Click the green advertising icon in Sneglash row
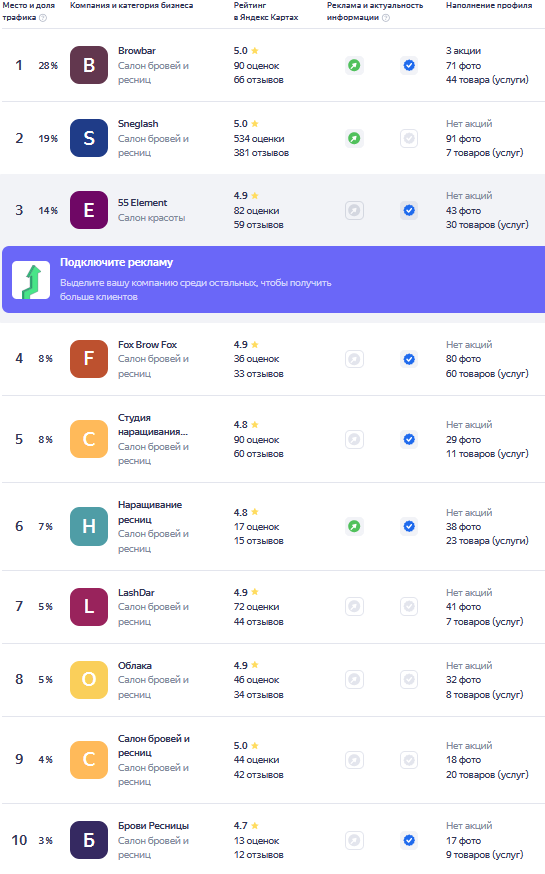The image size is (545, 874). click(x=354, y=138)
